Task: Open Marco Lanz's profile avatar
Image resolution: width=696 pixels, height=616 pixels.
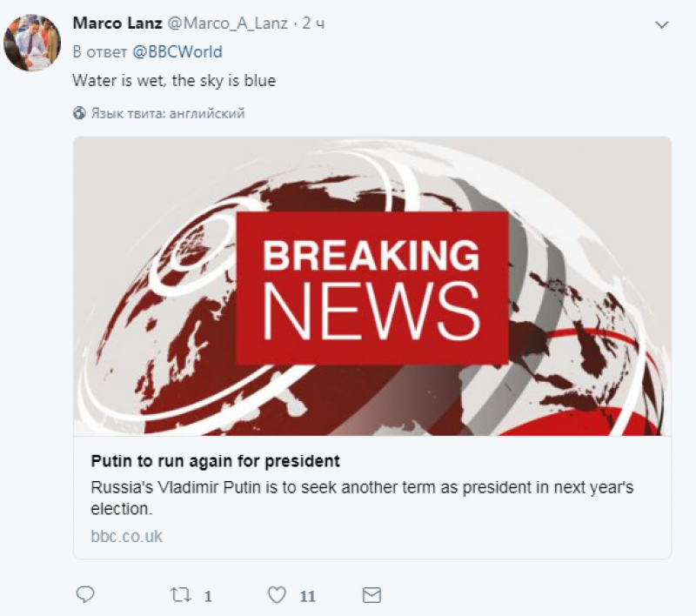Action: tap(31, 42)
